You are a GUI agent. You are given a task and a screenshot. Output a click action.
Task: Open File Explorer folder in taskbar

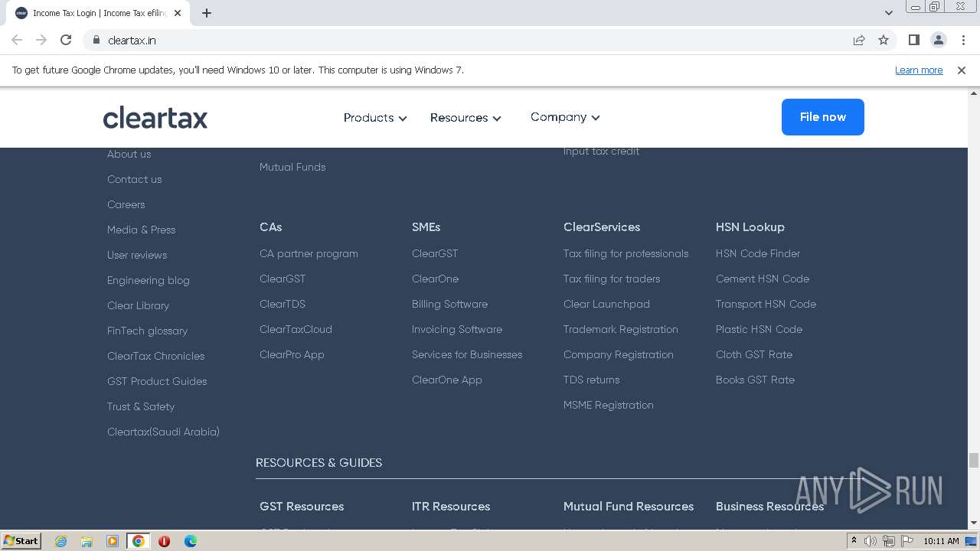87,541
